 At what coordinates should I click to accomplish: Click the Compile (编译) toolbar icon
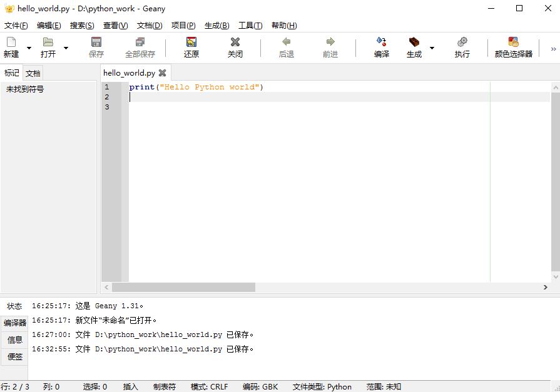[382, 42]
